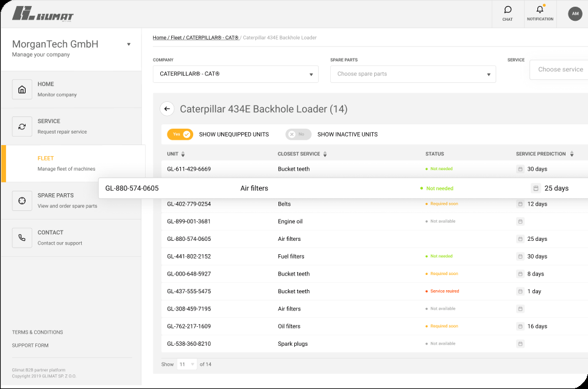Click the Status column header
Viewport: 588px width, 389px height.
coord(434,154)
